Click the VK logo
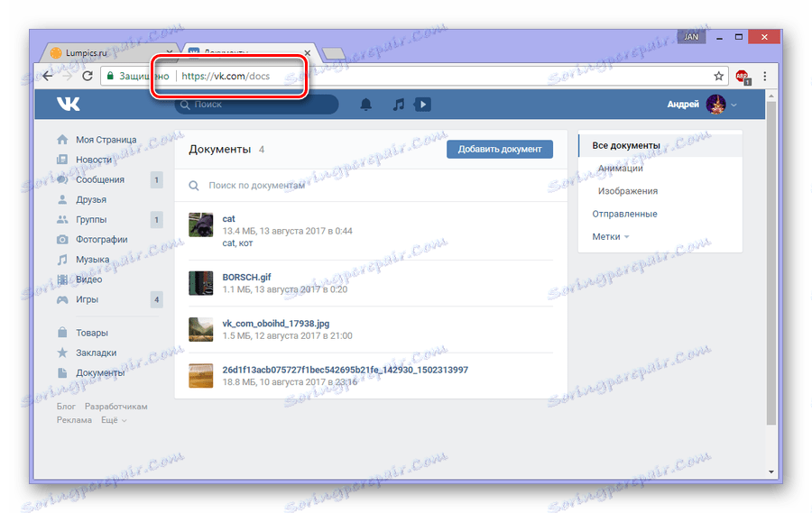 (x=69, y=104)
